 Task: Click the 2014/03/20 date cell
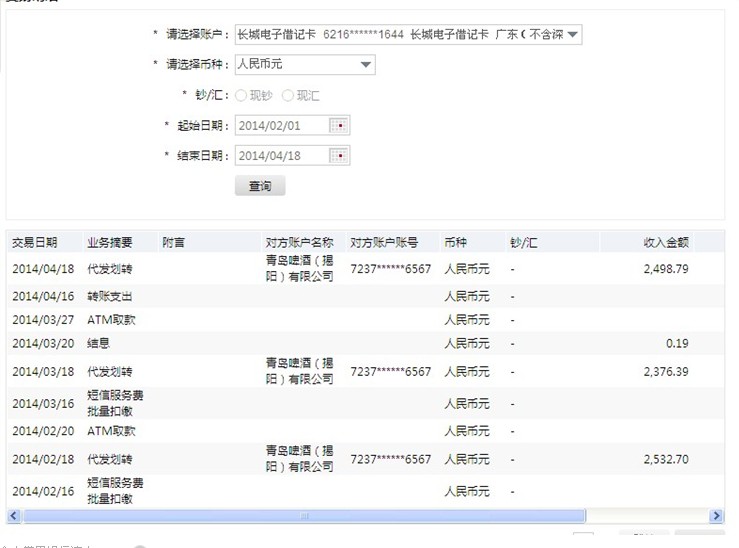click(43, 344)
